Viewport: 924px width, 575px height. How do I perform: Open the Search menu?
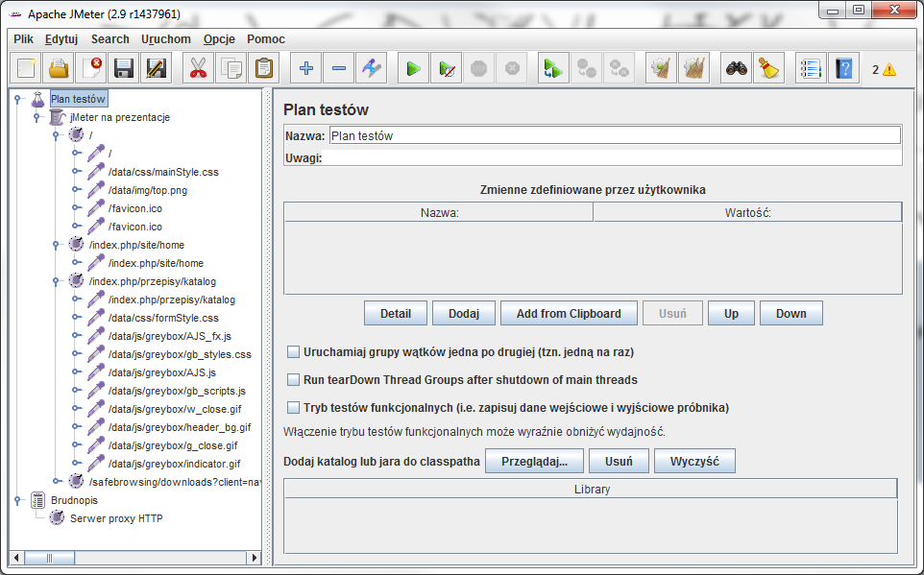click(x=110, y=39)
